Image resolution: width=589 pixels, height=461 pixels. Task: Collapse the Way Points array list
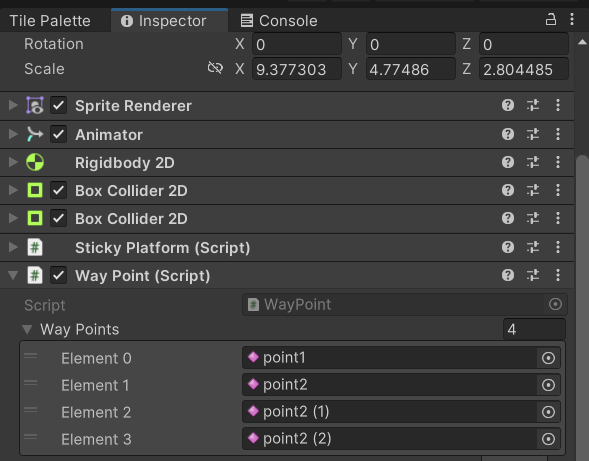[27, 330]
